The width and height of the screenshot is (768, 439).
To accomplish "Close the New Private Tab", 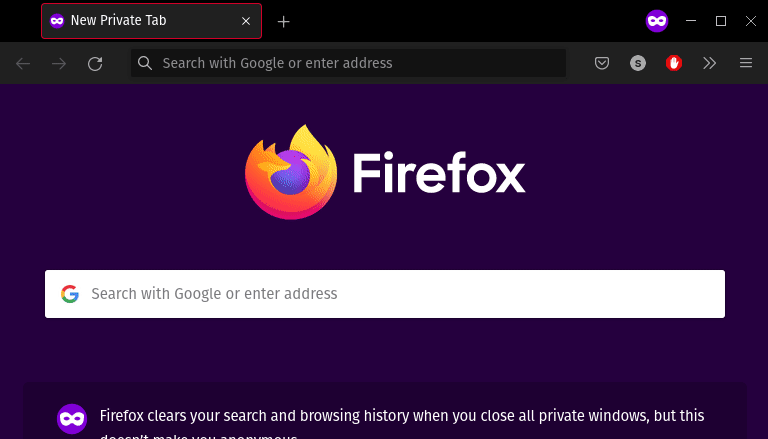I will [x=246, y=21].
